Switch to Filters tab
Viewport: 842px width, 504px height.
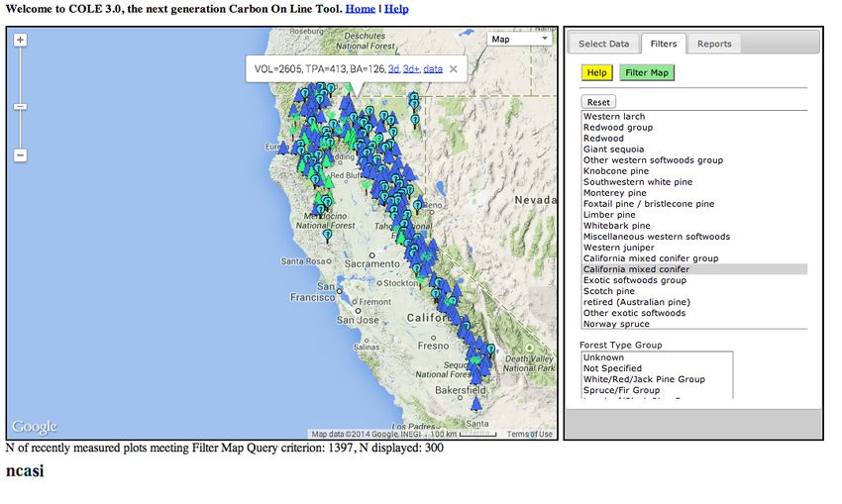pyautogui.click(x=663, y=44)
